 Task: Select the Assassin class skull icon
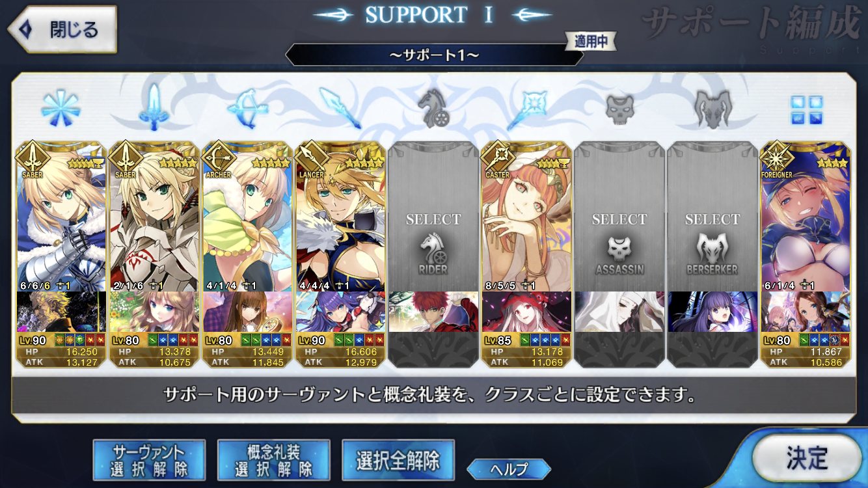(x=619, y=109)
